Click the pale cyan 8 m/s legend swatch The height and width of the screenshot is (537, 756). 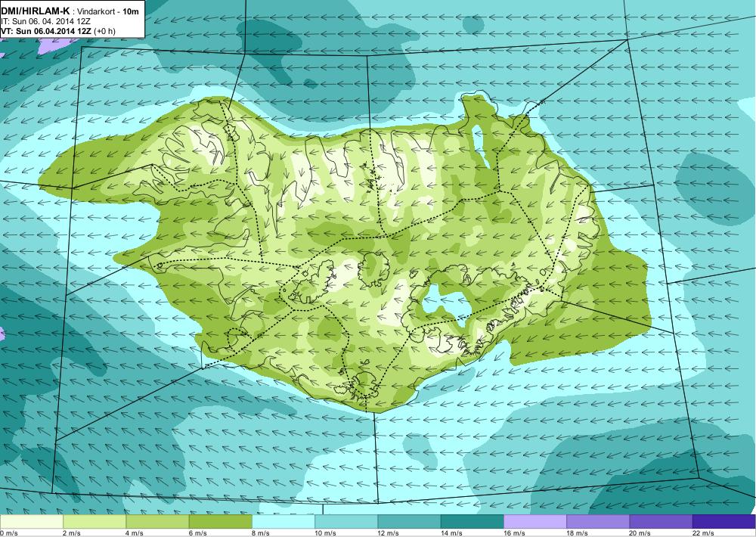283,522
